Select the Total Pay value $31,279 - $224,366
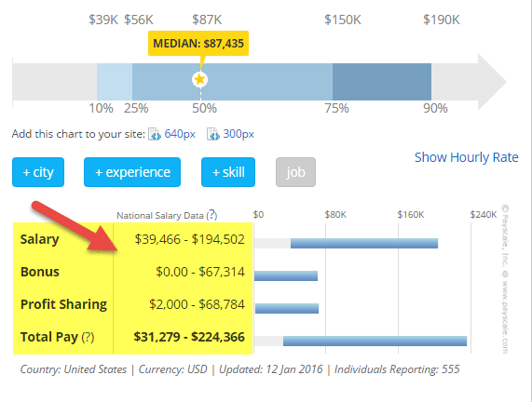 (x=189, y=337)
